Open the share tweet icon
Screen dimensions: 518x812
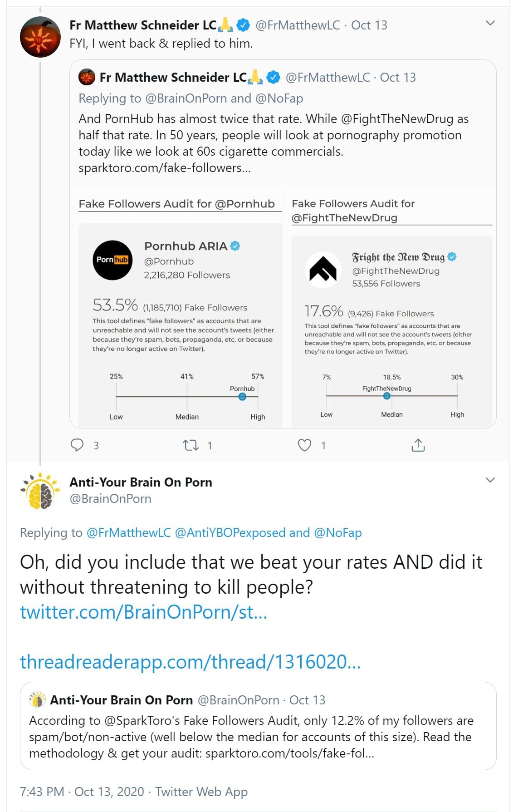(x=418, y=445)
